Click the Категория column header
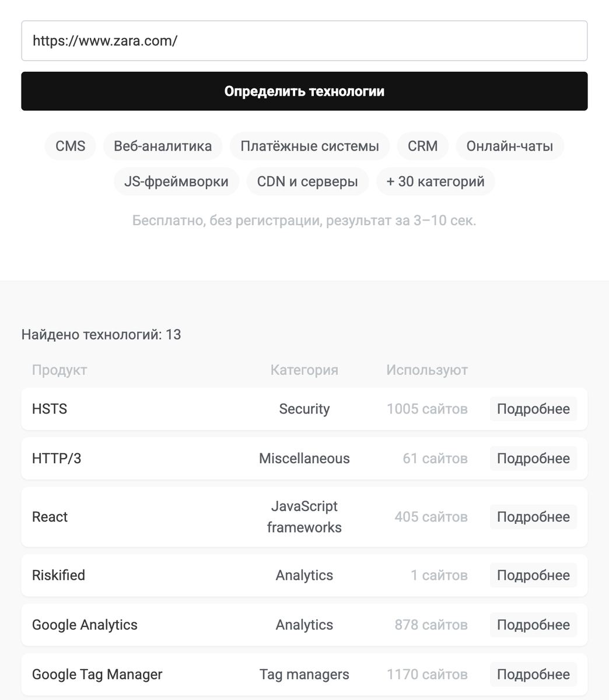Screen dimensions: 609x700 [x=304, y=370]
